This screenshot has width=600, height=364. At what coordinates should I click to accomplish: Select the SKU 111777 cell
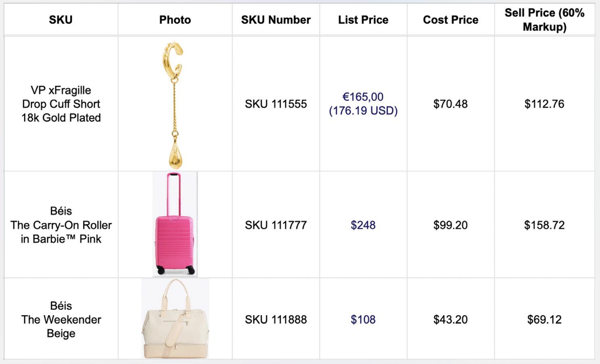click(276, 225)
